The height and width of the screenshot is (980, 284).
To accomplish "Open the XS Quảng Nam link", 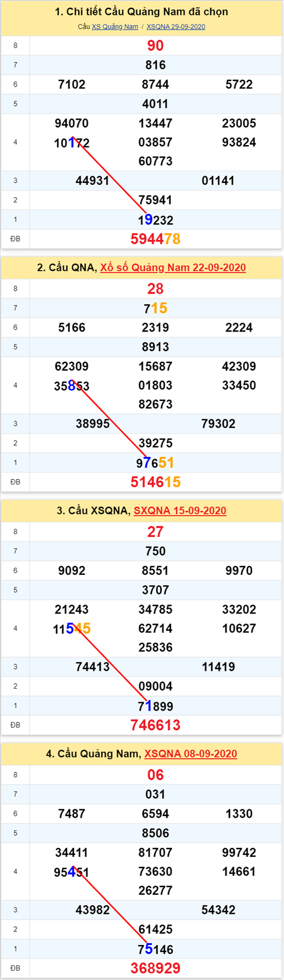I will click(x=115, y=27).
